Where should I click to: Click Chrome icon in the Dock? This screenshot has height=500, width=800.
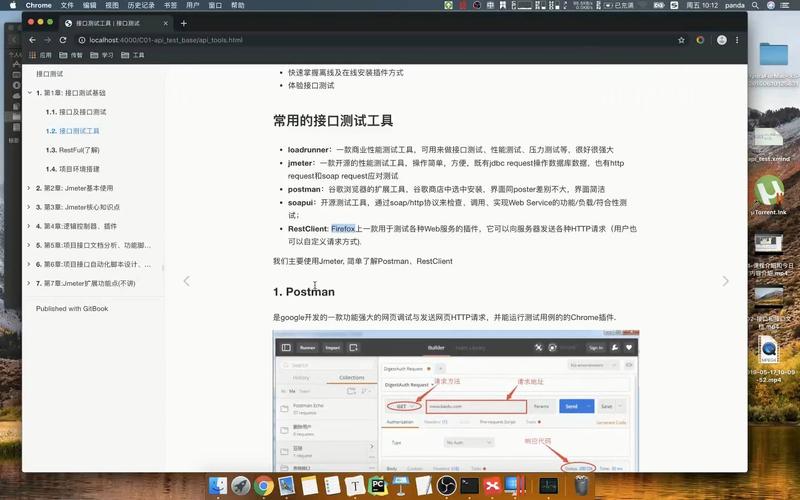[x=264, y=485]
